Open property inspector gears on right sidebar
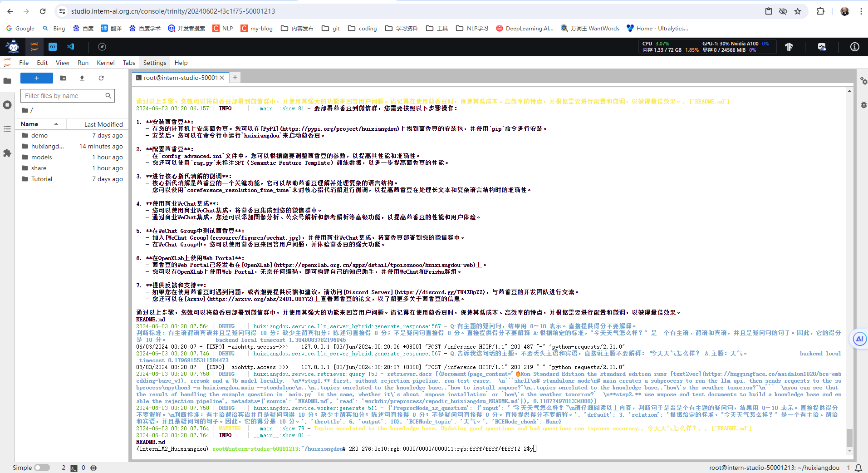This screenshot has width=868, height=473. (x=863, y=81)
